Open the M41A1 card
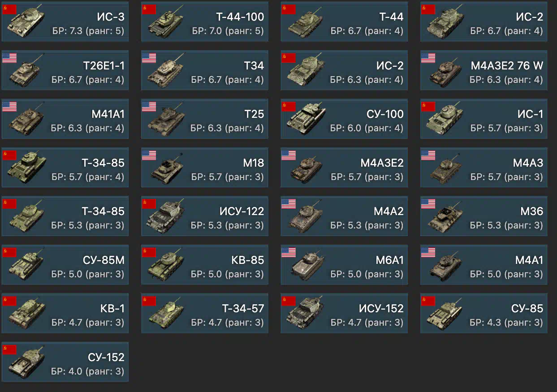This screenshot has height=392, width=557. 65,119
